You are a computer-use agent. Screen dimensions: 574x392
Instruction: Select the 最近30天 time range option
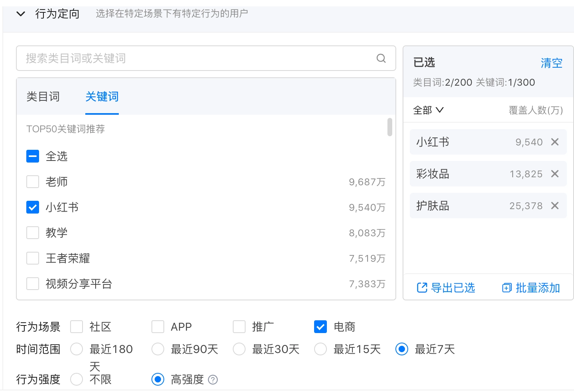[239, 349]
